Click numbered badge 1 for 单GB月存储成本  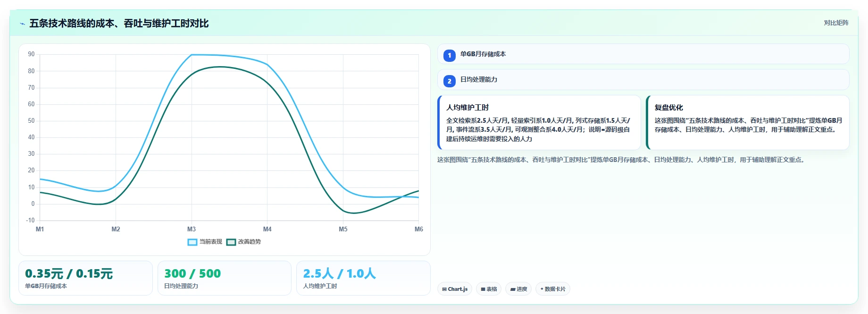click(x=450, y=55)
